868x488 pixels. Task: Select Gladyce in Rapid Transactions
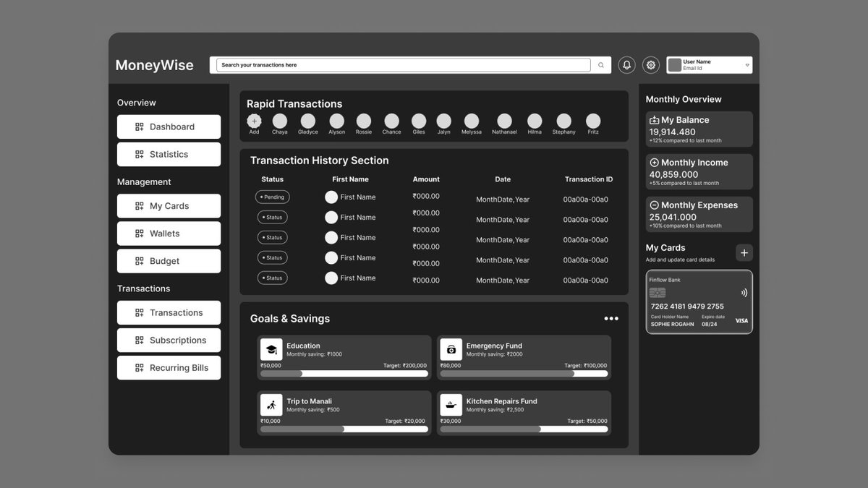click(308, 121)
